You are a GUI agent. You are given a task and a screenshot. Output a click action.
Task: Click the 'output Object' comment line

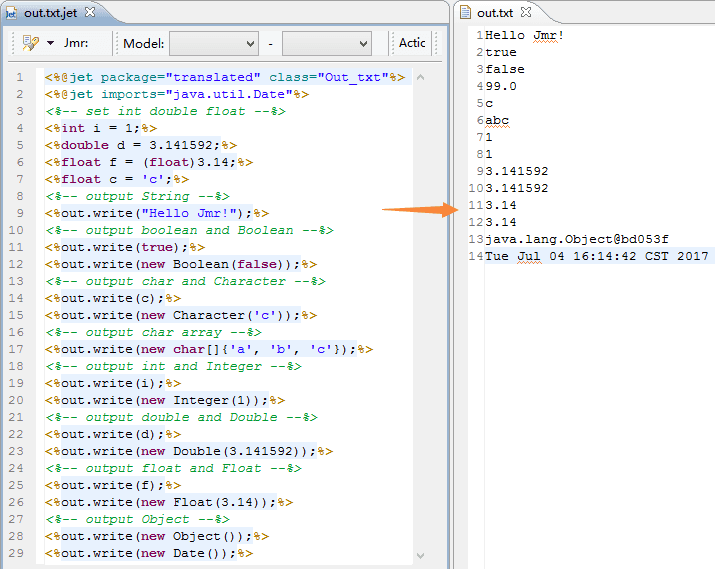pyautogui.click(x=137, y=519)
